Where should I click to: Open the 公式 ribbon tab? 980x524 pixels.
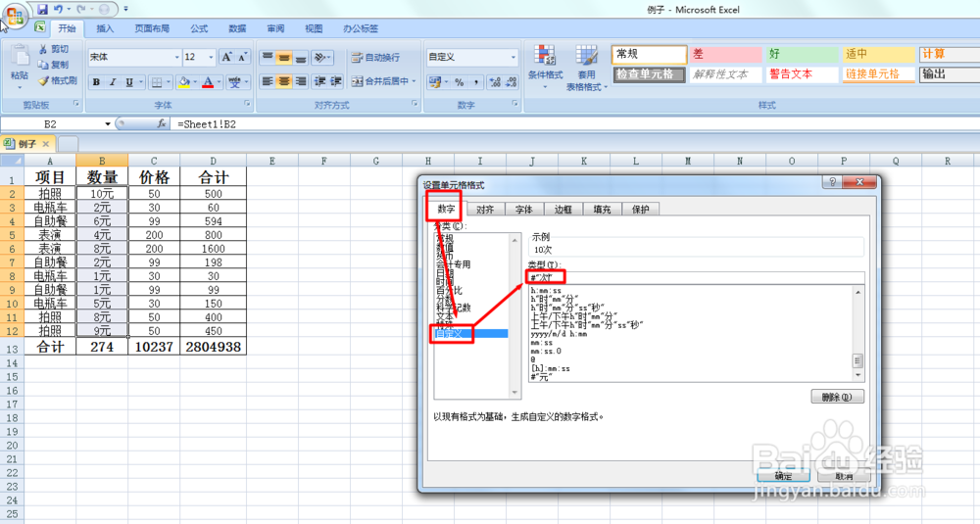[199, 28]
